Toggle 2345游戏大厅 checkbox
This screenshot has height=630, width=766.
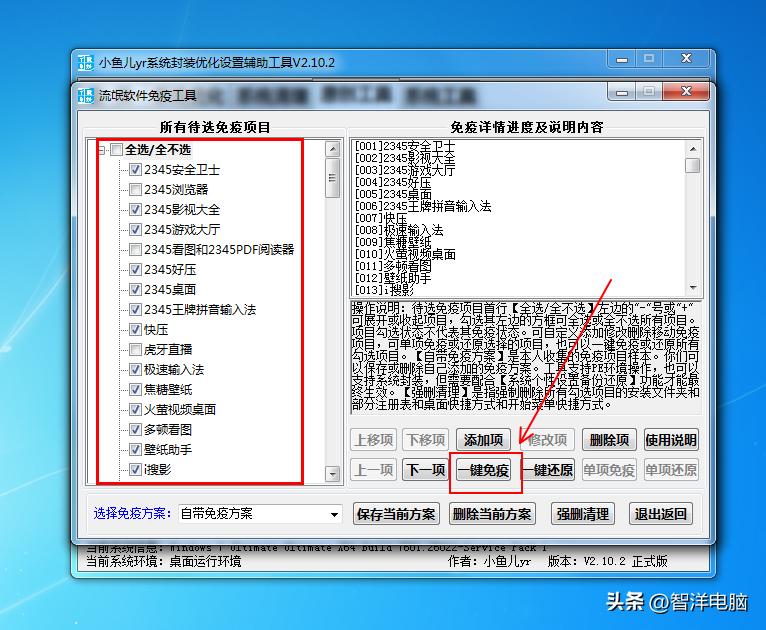[x=135, y=230]
